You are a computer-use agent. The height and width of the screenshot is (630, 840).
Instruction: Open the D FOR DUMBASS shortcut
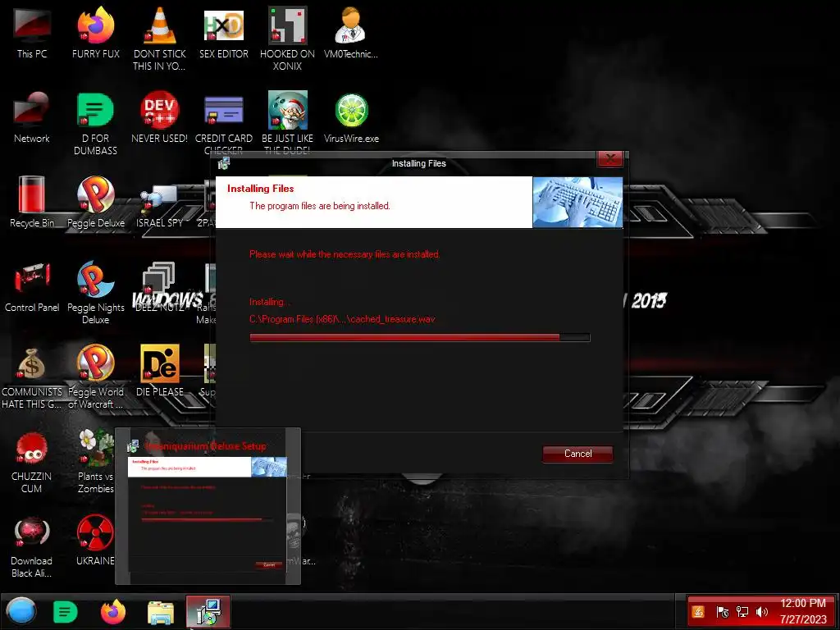point(96,123)
